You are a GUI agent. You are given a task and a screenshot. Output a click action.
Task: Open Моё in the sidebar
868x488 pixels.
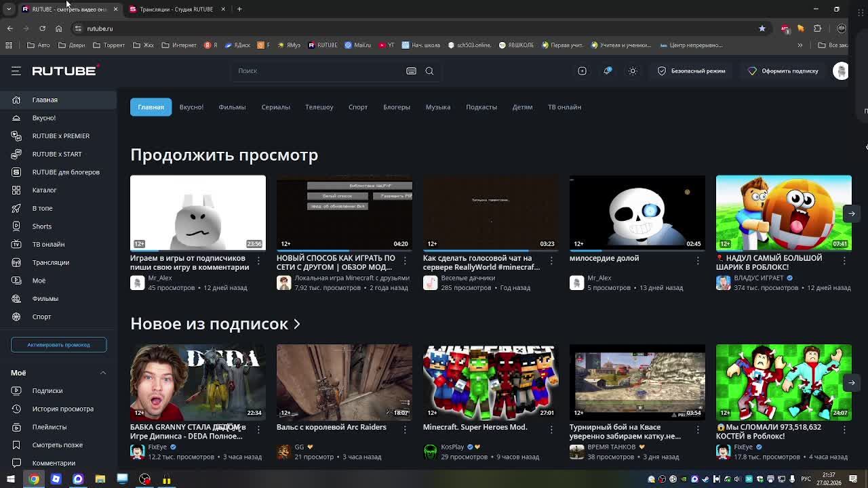(58, 281)
